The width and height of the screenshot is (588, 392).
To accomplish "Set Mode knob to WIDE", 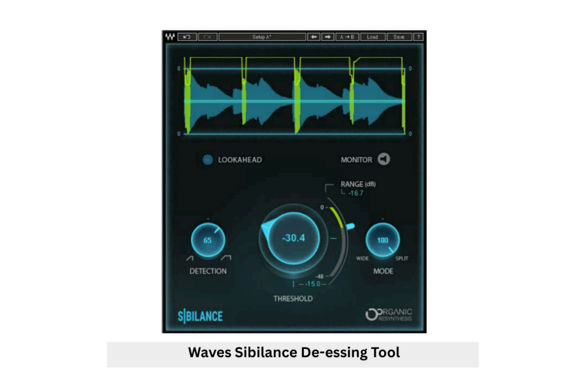I will tap(362, 258).
